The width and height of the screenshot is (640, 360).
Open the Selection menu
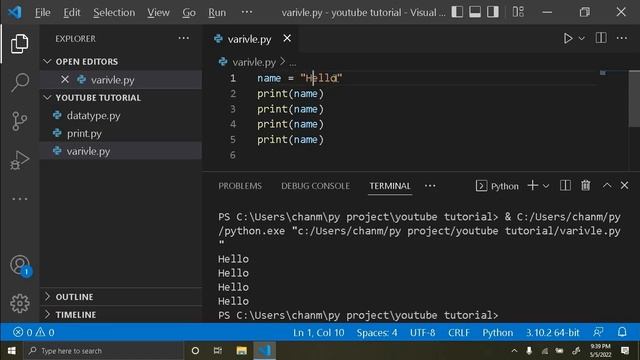click(114, 12)
